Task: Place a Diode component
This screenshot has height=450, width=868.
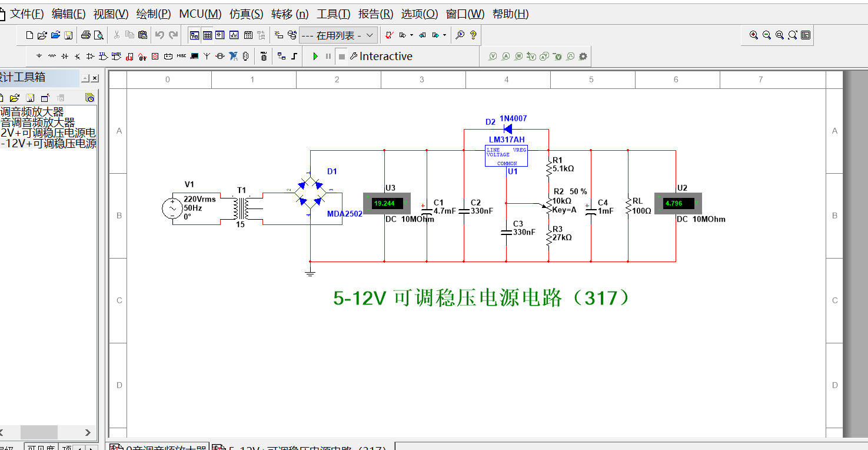Action: (65, 57)
